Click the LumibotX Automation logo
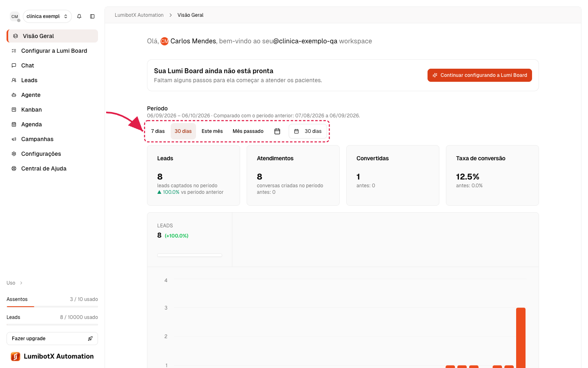588x368 pixels. pos(16,357)
